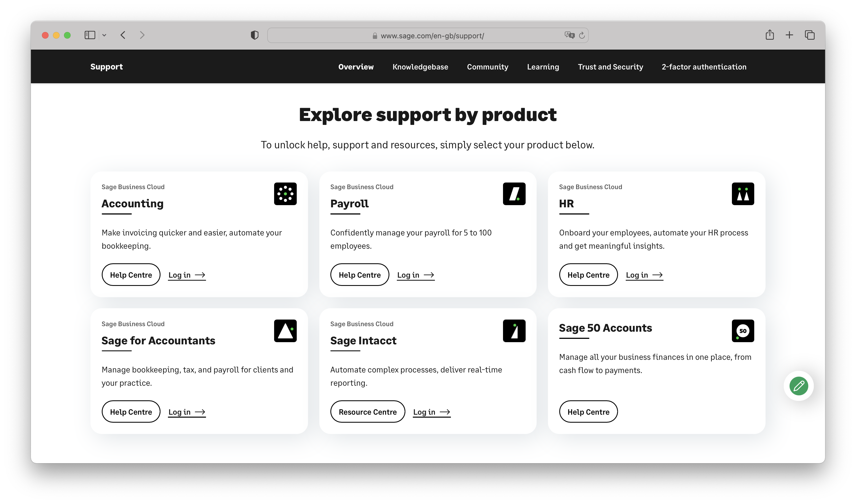This screenshot has width=856, height=504.
Task: Open Sage Intacct Resource Centre button
Action: click(368, 412)
